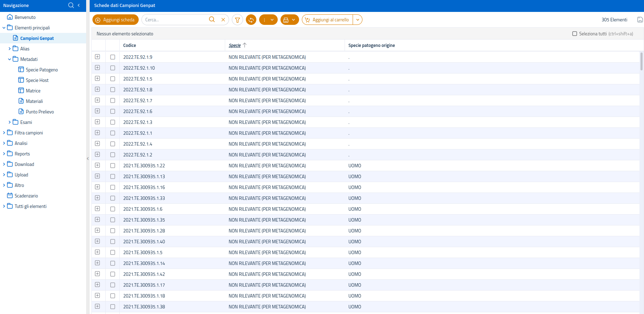Select the checkbox for 2021.TE.300935.1.22
The width and height of the screenshot is (644, 314).
(112, 166)
